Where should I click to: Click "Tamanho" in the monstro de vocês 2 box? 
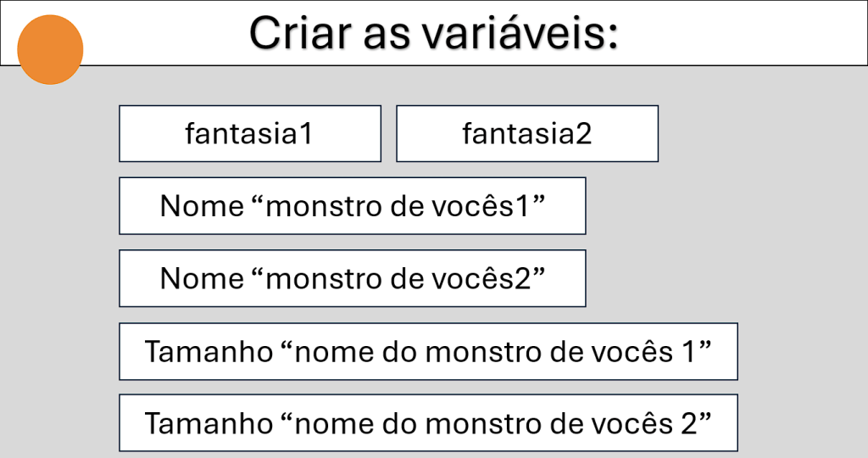coord(205,423)
